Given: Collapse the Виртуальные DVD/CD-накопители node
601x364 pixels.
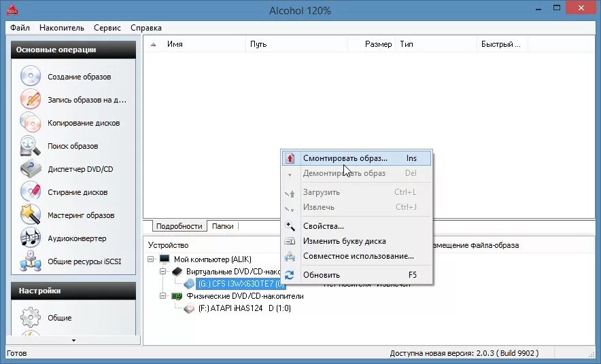Looking at the screenshot, I should [163, 272].
